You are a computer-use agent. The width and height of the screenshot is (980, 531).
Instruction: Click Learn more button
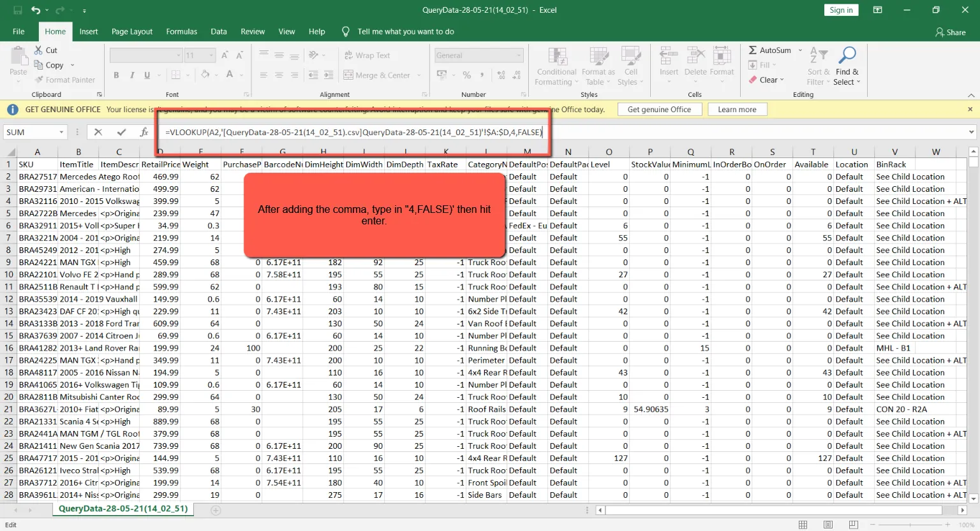point(737,109)
